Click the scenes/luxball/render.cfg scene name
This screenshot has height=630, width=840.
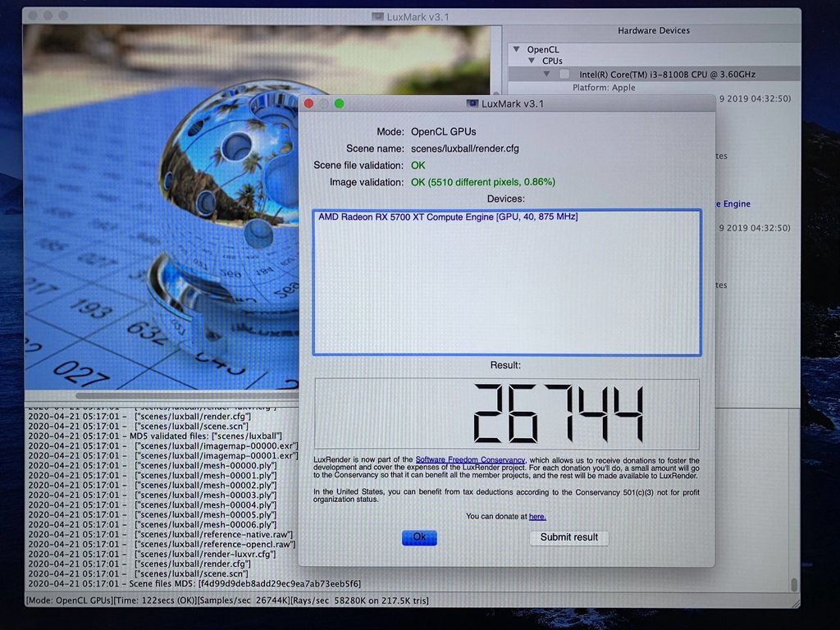(x=464, y=148)
